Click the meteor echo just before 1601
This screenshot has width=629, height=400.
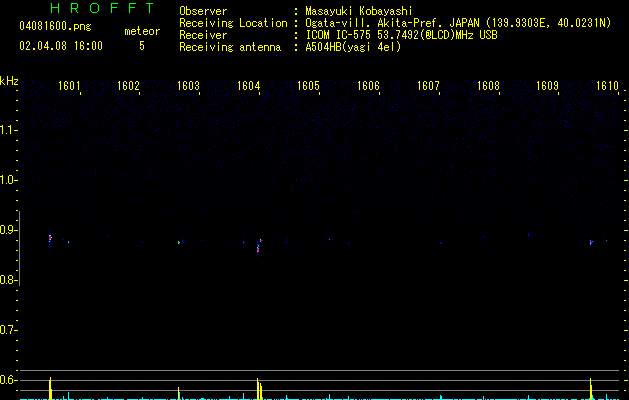pos(50,238)
